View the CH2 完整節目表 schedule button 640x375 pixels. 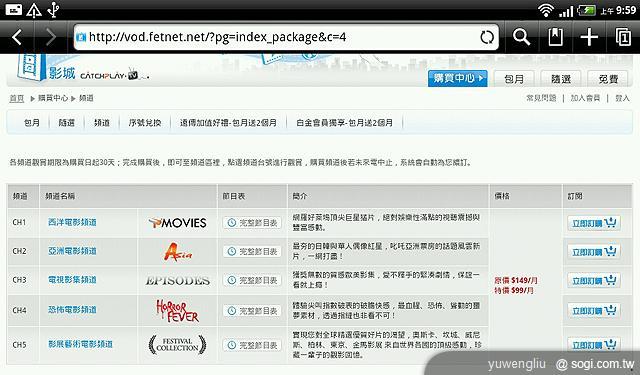252,251
